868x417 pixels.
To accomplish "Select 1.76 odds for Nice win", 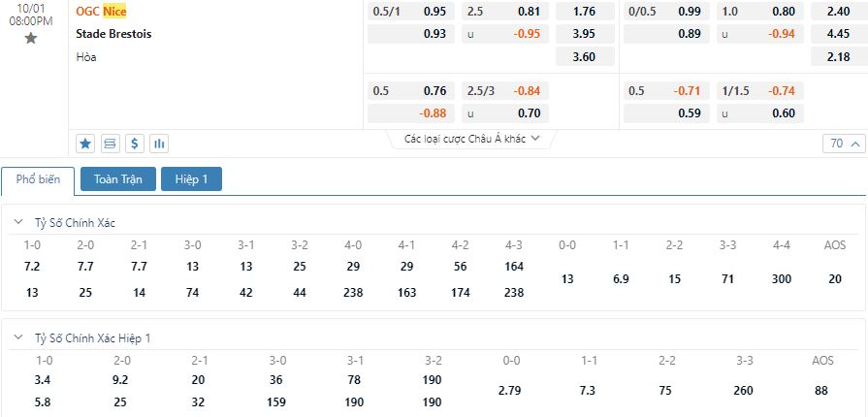I will coord(585,11).
